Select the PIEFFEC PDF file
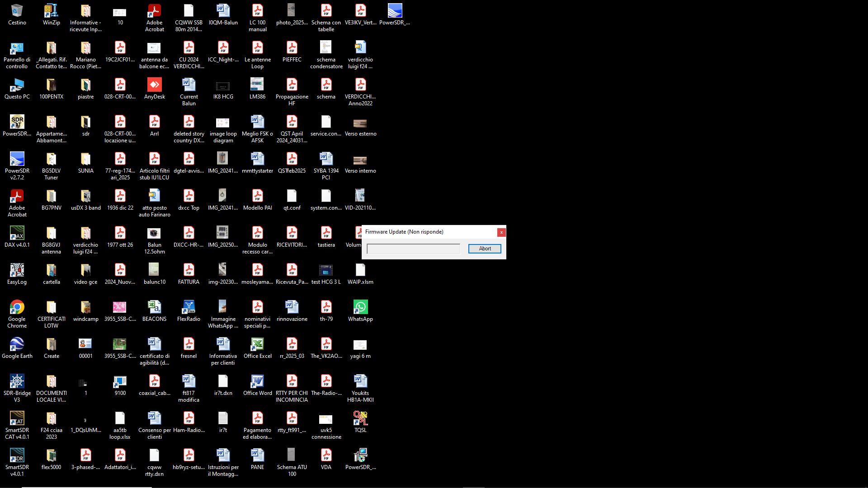The height and width of the screenshot is (488, 868). [x=292, y=52]
